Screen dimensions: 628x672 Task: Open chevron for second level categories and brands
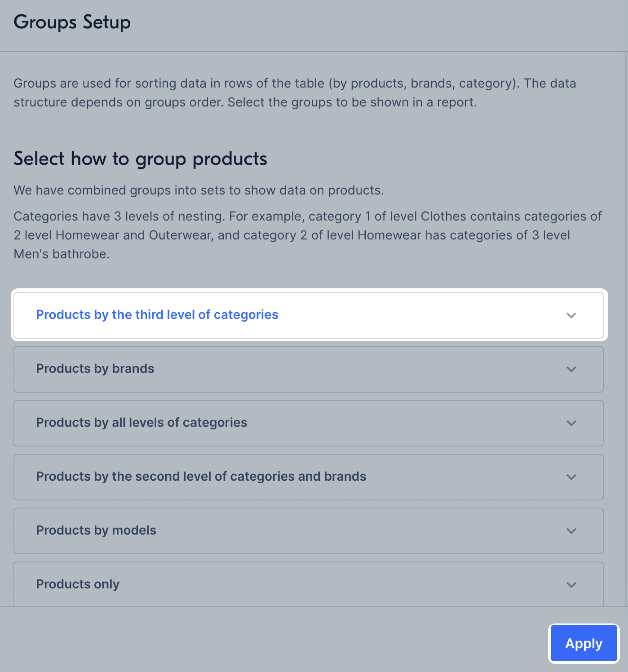coord(571,477)
